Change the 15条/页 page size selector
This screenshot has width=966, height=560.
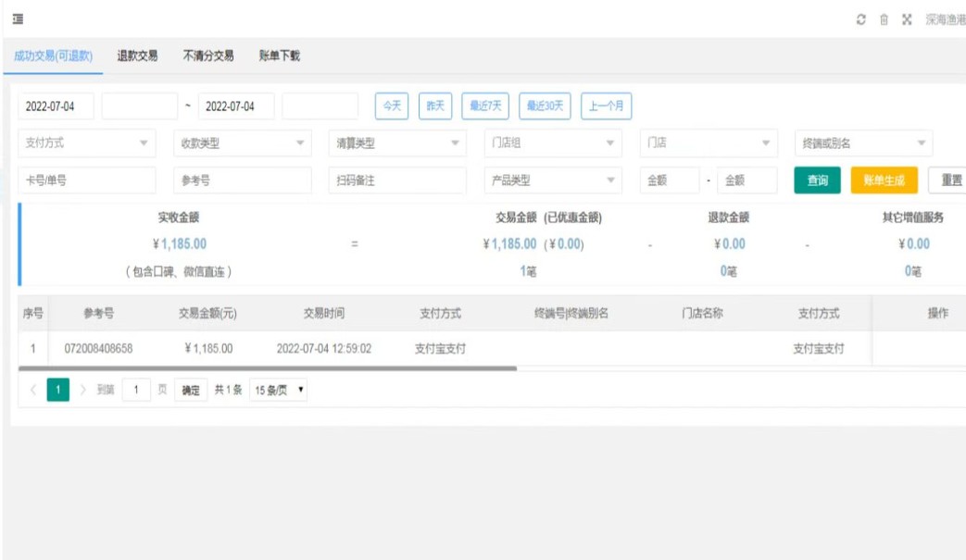click(279, 391)
